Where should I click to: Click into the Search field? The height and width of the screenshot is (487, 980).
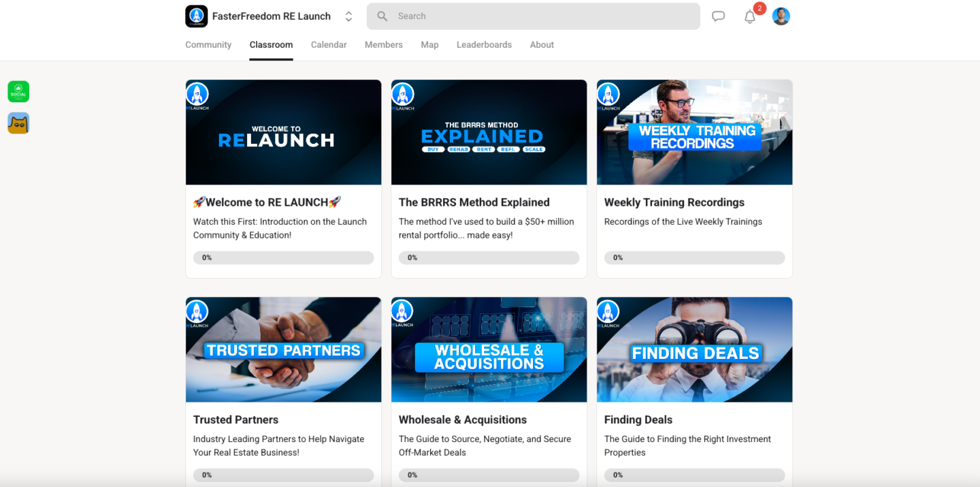(533, 16)
